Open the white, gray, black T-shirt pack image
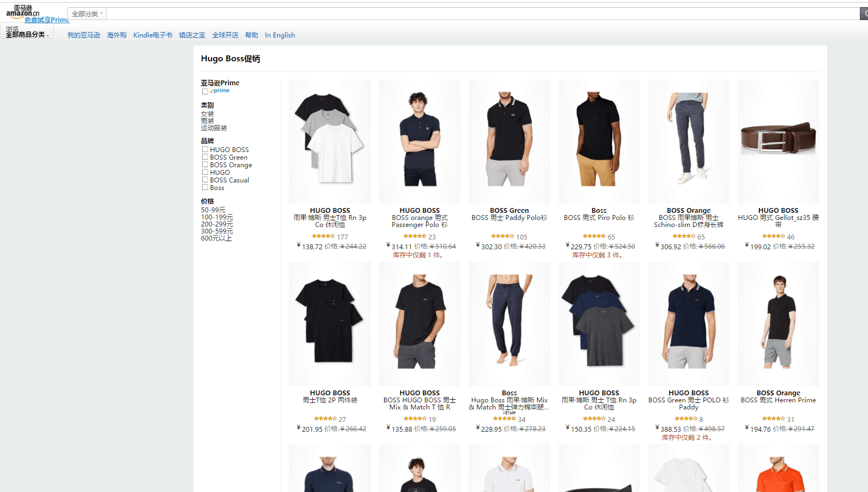This screenshot has width=868, height=492. pos(330,142)
